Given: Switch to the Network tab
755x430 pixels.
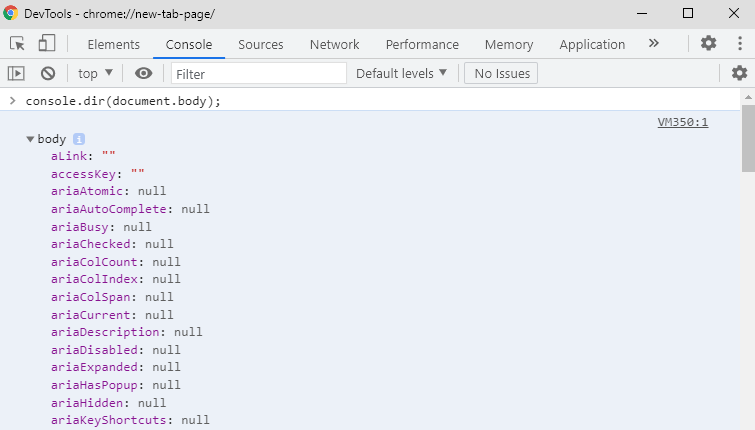Looking at the screenshot, I should tap(334, 44).
